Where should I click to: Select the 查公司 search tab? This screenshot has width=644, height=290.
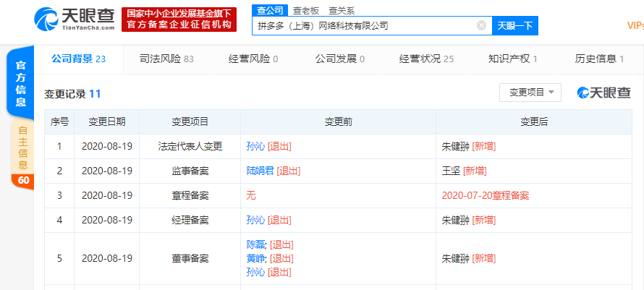tap(270, 10)
